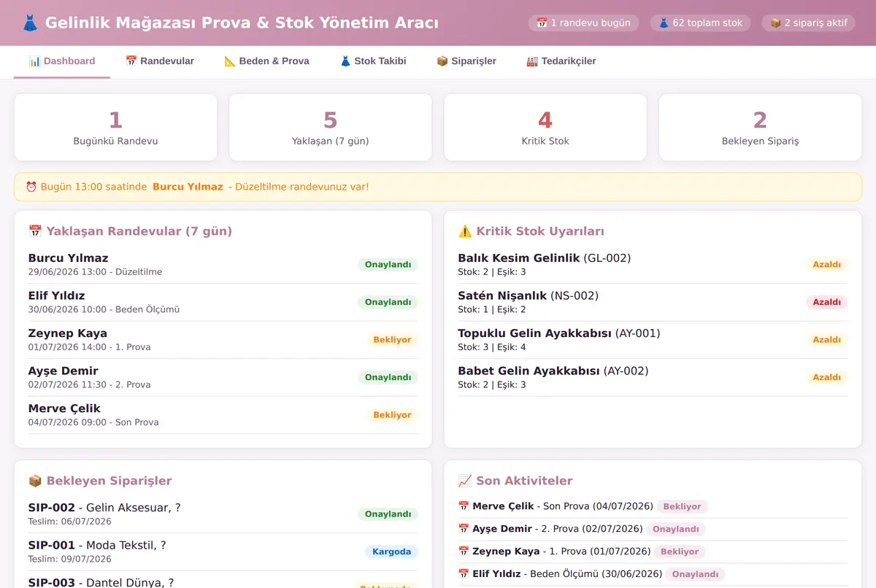
Task: Click the Kargoda badge on order SIP-001
Action: point(392,552)
